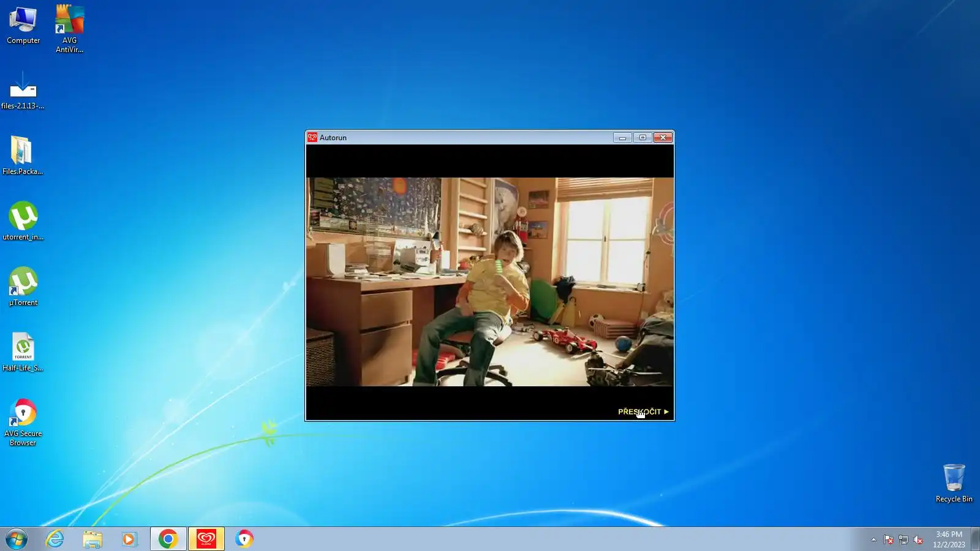The image size is (980, 551).
Task: Click the muted volume tray icon
Action: pos(918,539)
